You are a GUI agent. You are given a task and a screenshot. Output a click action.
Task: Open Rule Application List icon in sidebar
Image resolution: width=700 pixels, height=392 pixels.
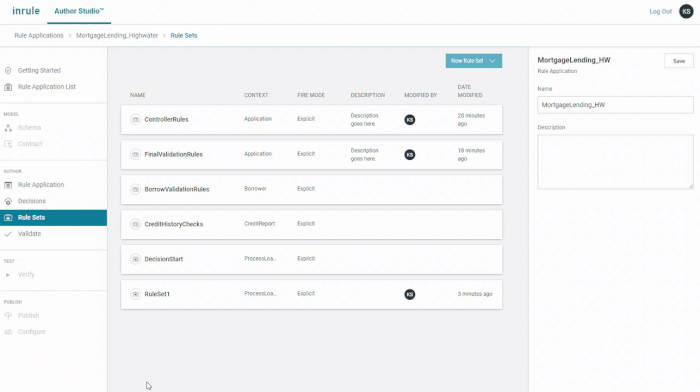pyautogui.click(x=8, y=87)
